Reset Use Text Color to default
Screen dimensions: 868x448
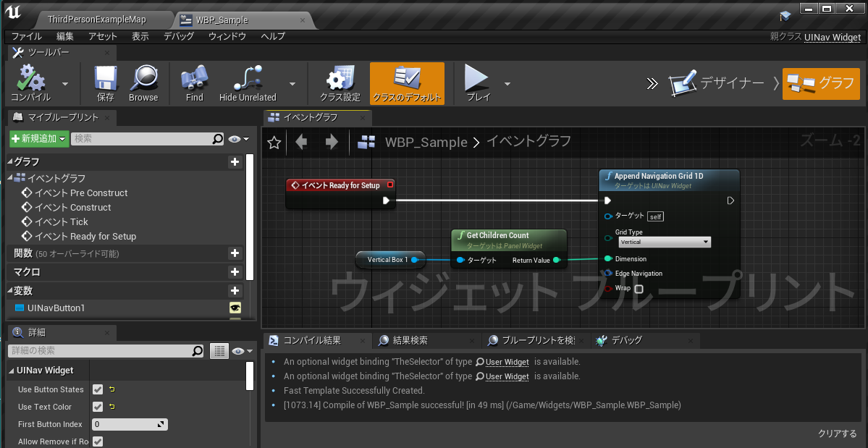coord(111,407)
